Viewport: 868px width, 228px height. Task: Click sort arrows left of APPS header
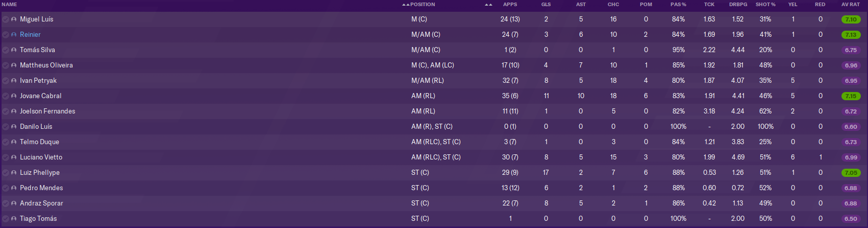488,5
